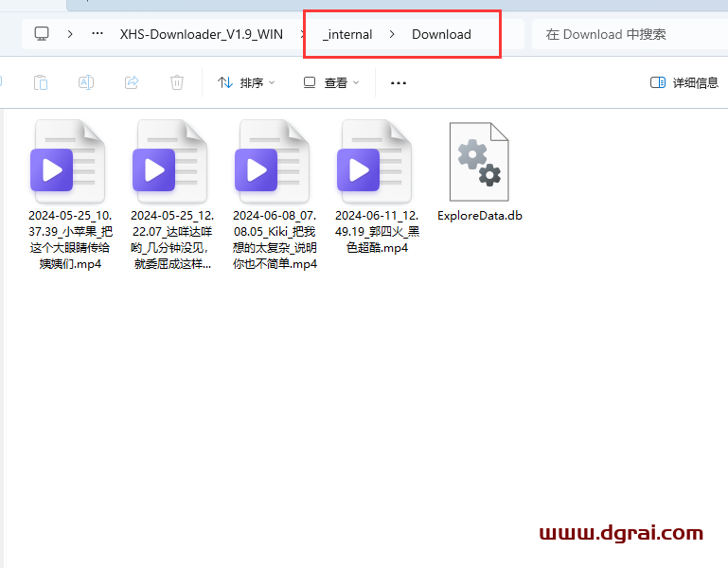728x568 pixels.
Task: Click filename text 2024-06-11_12.49.19_郭四火_黑色超酷.mp4
Action: point(377,232)
